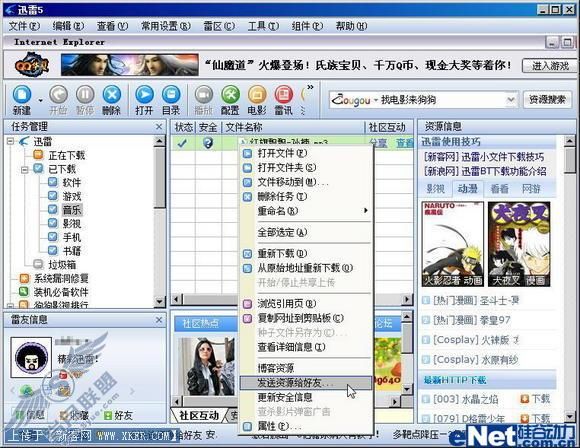Click the 进入游戏 button in the banner

click(x=550, y=66)
